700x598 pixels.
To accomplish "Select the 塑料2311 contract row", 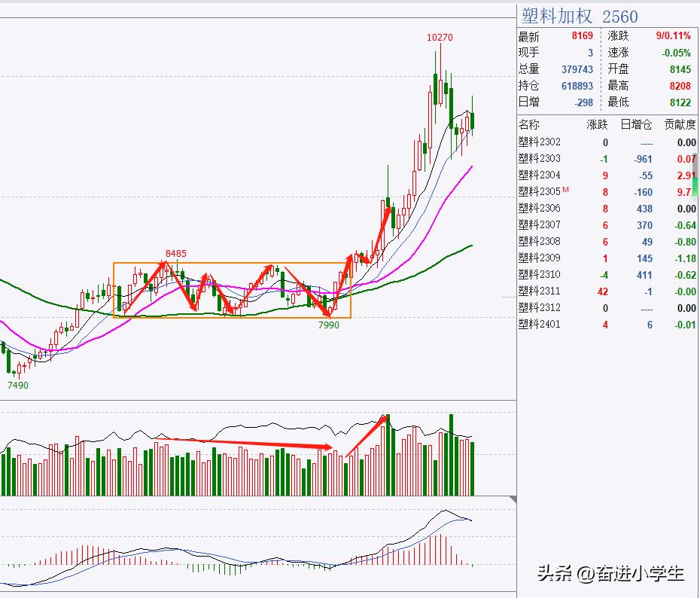I will (607, 291).
